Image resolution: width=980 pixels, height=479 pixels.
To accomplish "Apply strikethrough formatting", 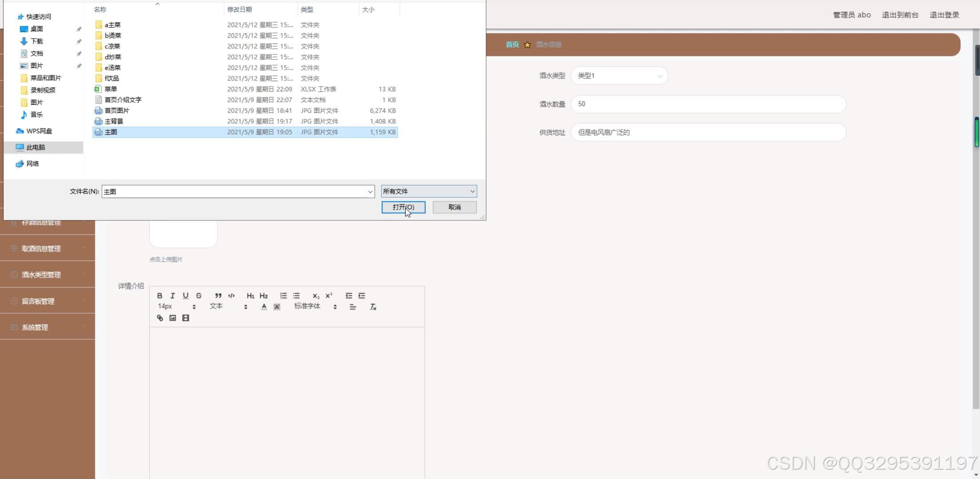I will click(199, 296).
